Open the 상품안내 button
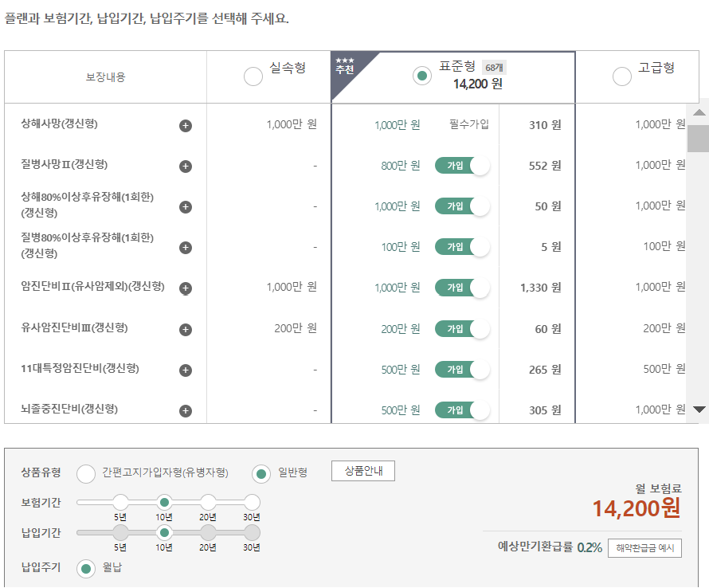 point(363,471)
